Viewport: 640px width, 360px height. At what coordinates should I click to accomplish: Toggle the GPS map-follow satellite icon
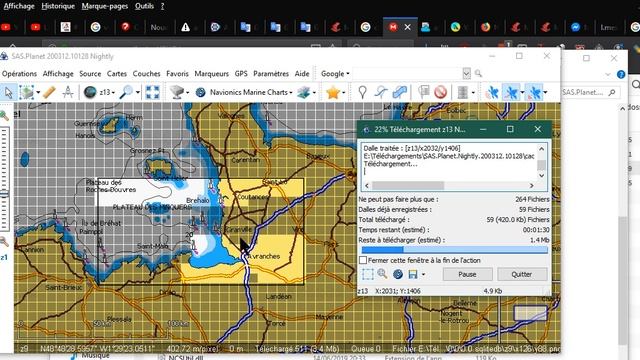(534, 92)
